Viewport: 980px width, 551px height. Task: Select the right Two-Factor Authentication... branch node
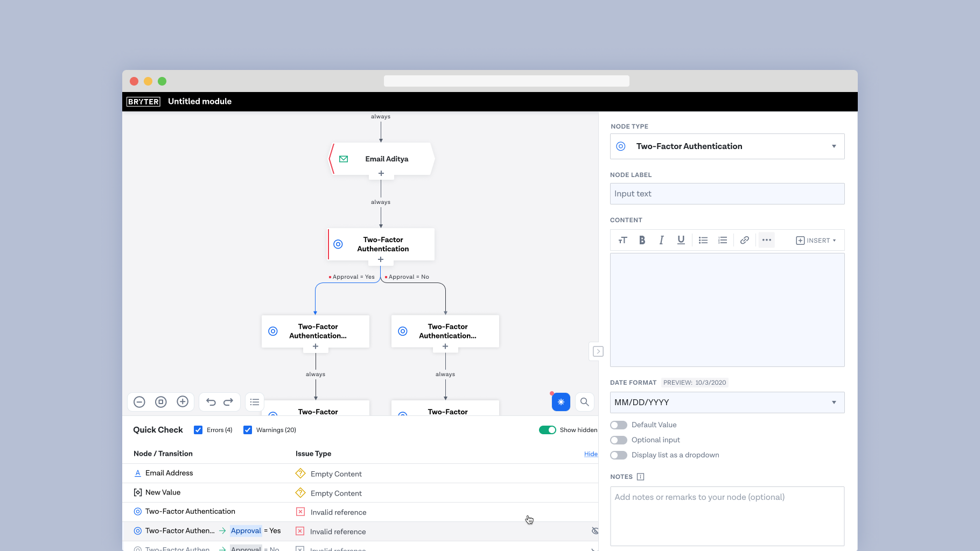[445, 331]
